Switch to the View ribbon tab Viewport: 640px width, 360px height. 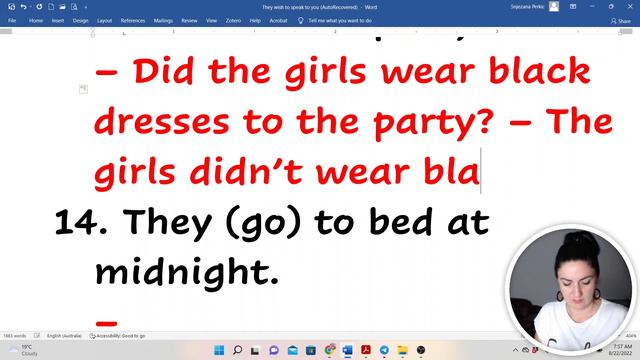point(211,20)
